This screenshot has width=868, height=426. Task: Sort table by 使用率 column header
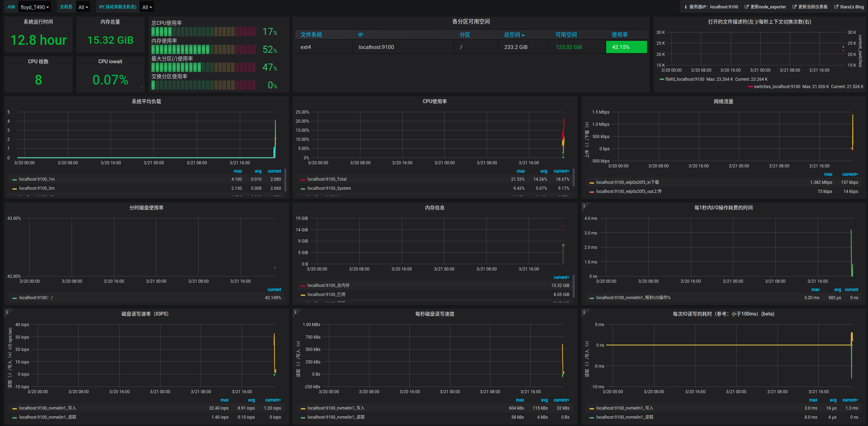tap(619, 35)
